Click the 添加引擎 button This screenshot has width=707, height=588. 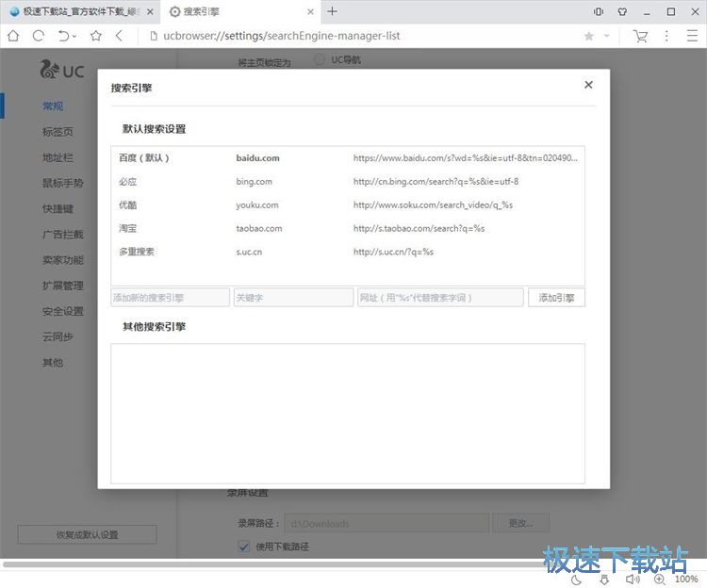[557, 298]
